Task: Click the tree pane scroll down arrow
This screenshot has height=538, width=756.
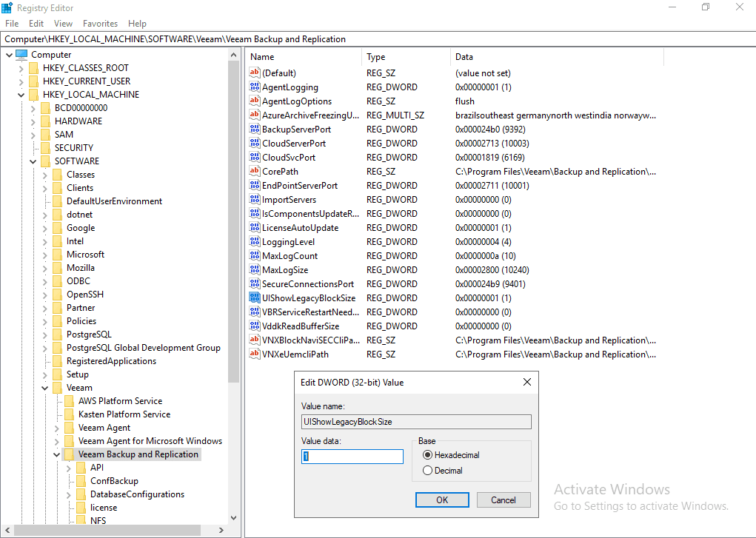Action: click(234, 518)
